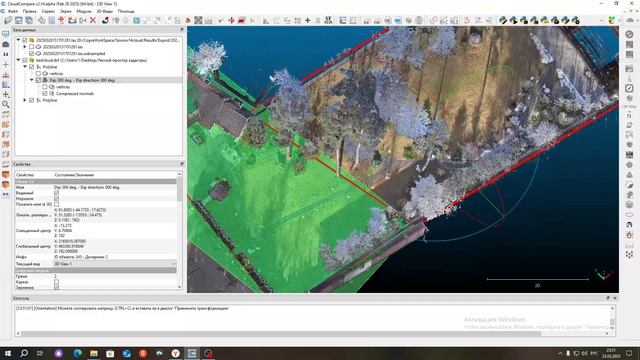Open the Файл menu
The height and width of the screenshot is (360, 640).
click(13, 11)
